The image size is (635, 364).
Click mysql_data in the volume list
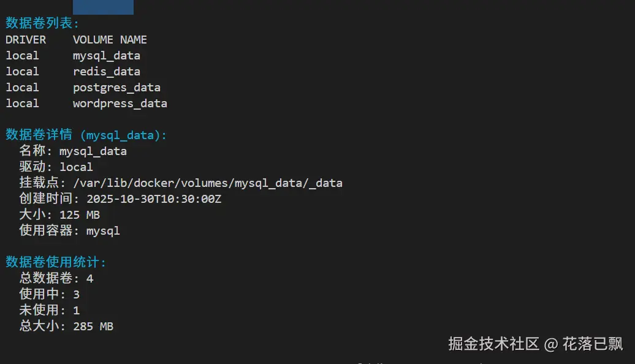[x=106, y=56]
